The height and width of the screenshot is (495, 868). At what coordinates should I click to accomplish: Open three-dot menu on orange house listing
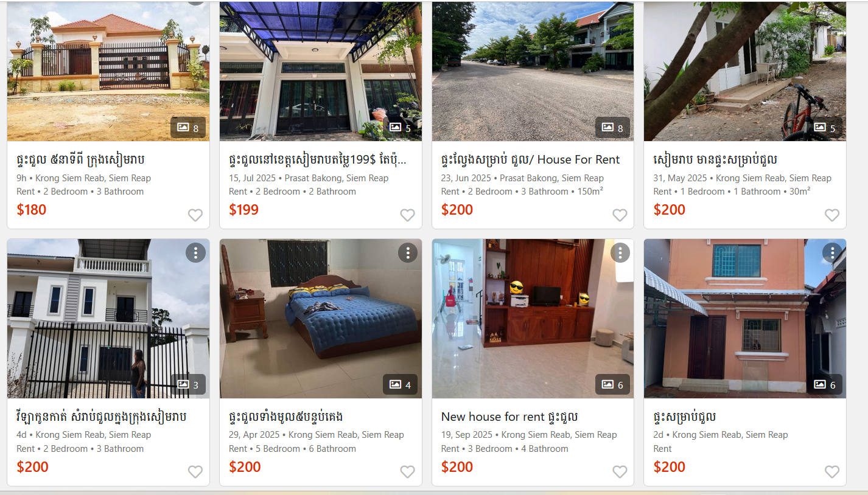[x=832, y=252]
